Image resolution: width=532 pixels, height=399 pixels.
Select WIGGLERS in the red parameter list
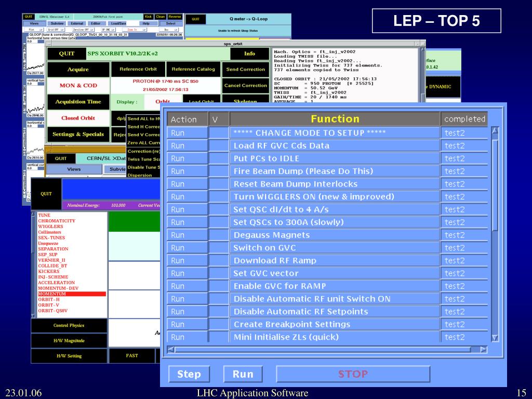tap(50, 227)
